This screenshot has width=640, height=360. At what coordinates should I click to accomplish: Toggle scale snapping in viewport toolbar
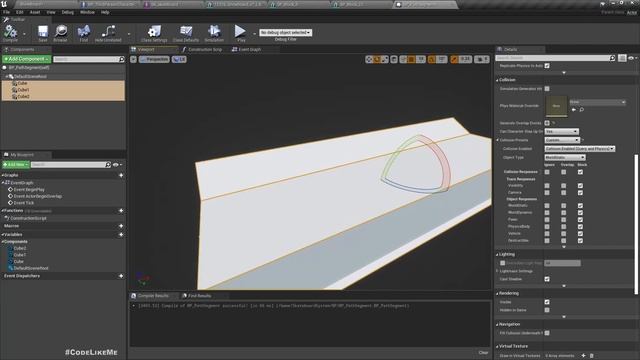tap(454, 60)
